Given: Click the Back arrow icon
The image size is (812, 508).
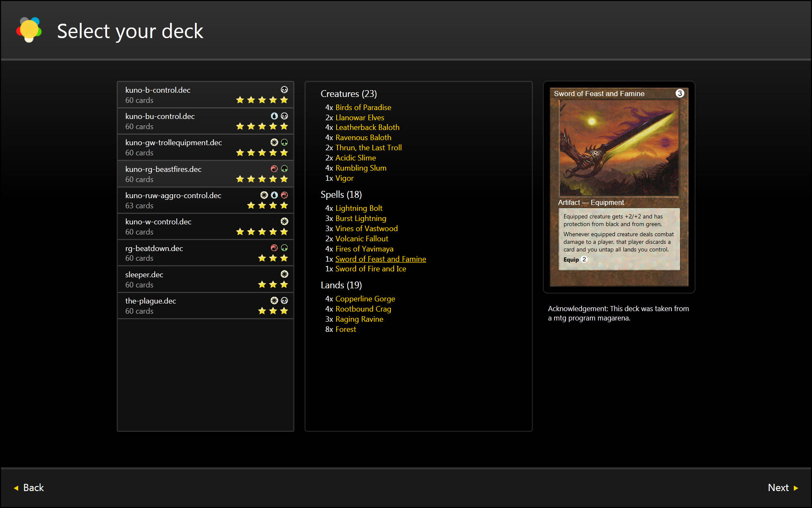Looking at the screenshot, I should coord(16,488).
